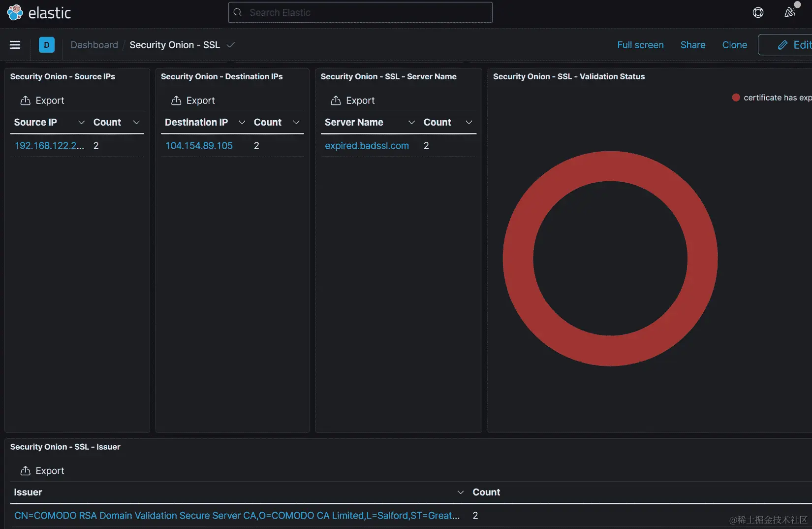Click the 104.154.89.105 destination IP link
The height and width of the screenshot is (529, 812).
coord(199,146)
